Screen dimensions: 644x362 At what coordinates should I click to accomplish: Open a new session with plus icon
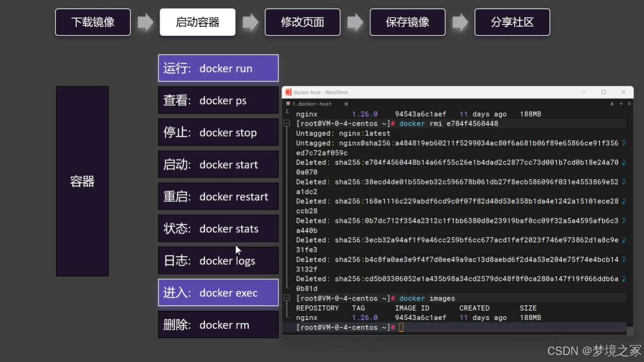click(621, 104)
